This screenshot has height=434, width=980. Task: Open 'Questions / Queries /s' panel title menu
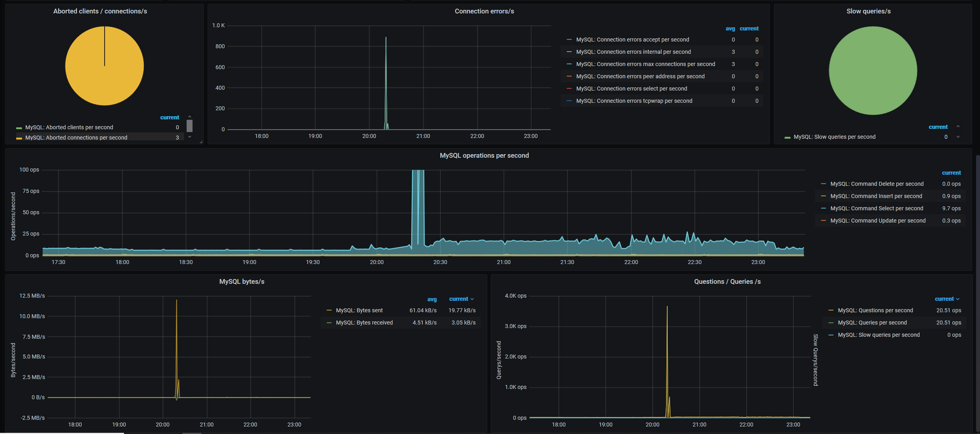727,282
